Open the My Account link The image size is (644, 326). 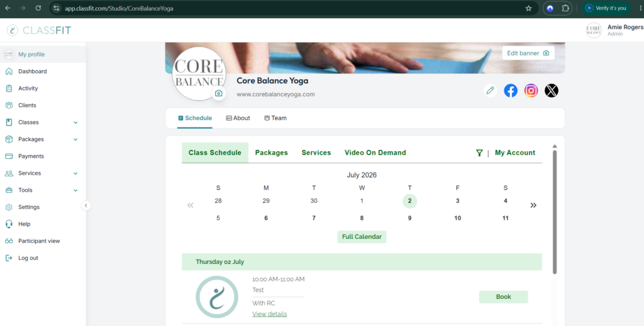[515, 153]
